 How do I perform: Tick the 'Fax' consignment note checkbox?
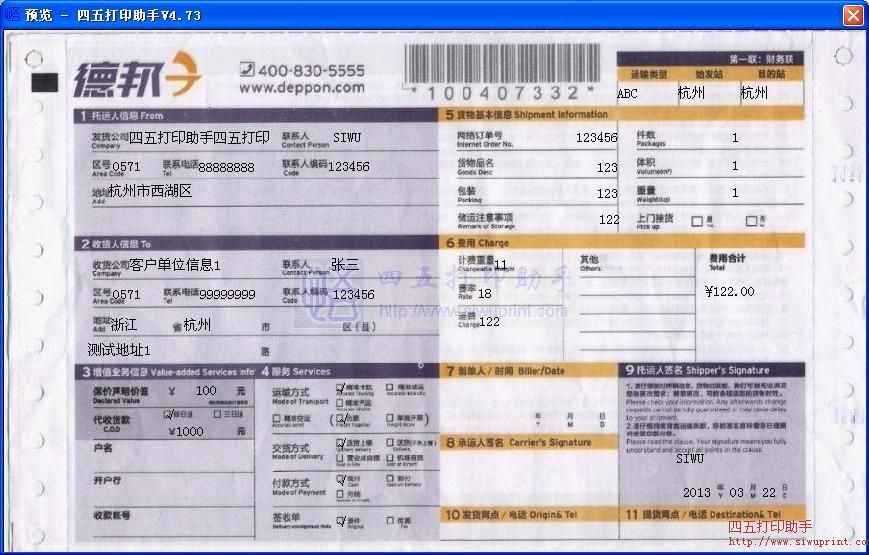click(x=390, y=521)
